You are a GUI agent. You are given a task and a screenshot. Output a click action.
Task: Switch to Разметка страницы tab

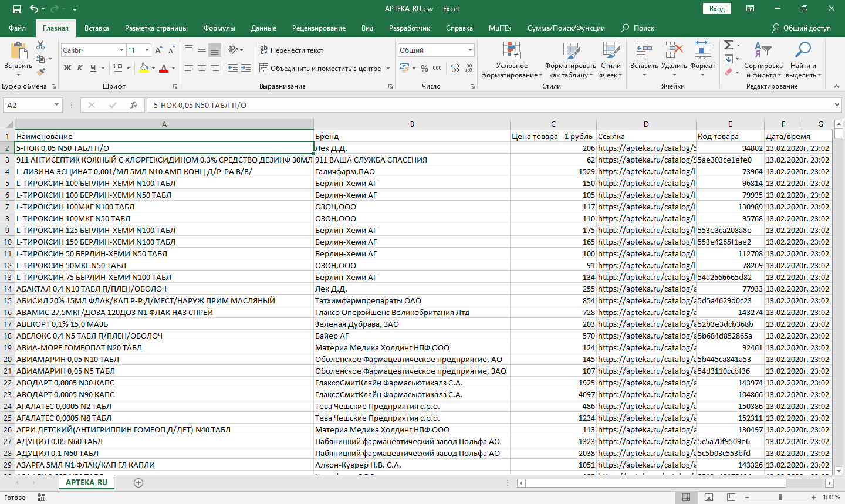pyautogui.click(x=156, y=28)
